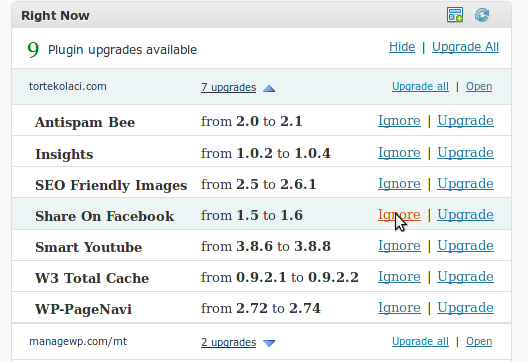The image size is (528, 362).
Task: Click the WP-PageNavi plugin name
Action: (83, 309)
